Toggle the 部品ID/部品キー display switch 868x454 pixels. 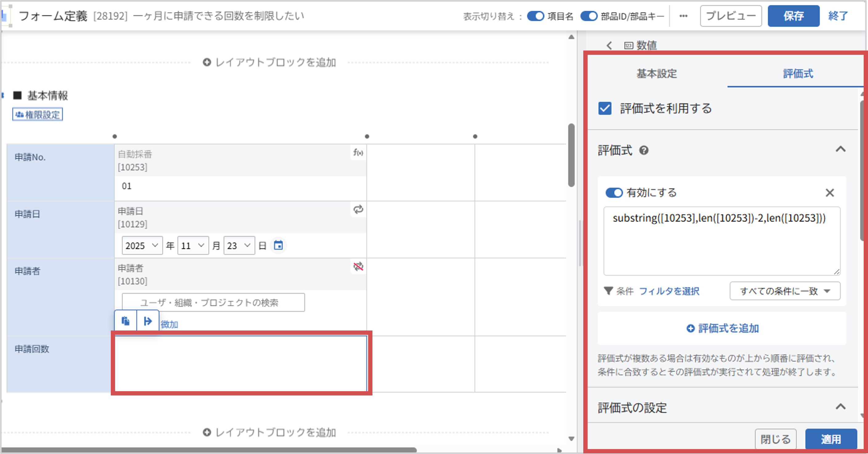coord(589,16)
